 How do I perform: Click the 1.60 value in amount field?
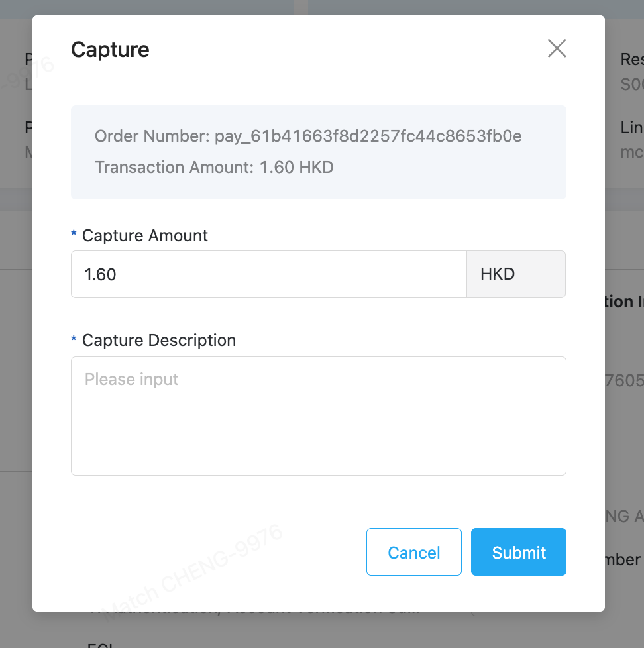point(101,274)
